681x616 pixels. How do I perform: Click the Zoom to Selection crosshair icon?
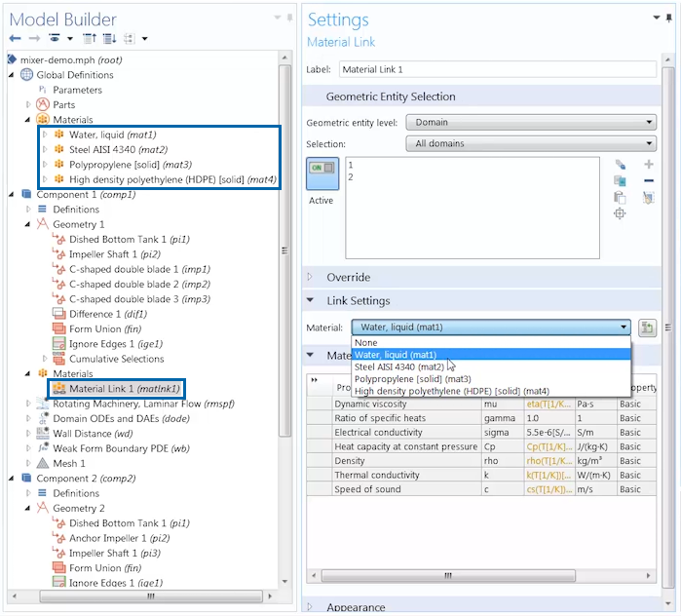[x=620, y=213]
